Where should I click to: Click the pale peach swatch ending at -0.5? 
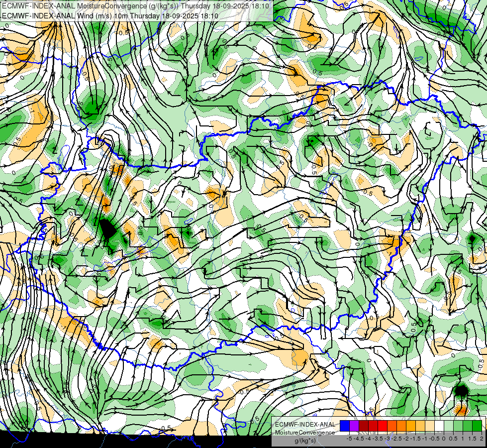point(430,426)
